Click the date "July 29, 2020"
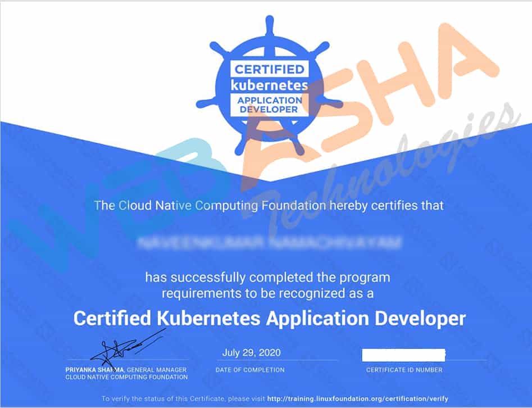 point(252,353)
